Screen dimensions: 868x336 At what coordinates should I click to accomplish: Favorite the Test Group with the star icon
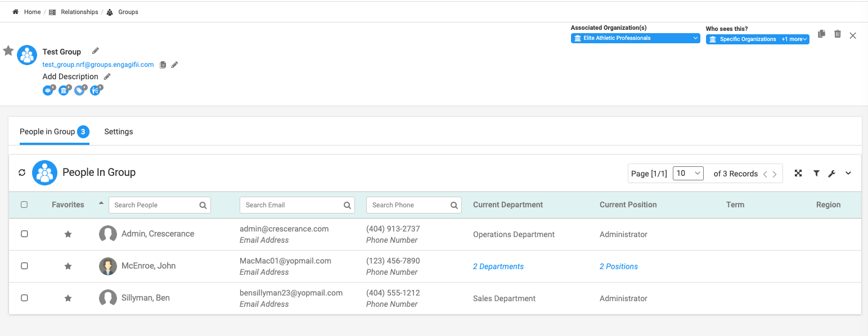click(x=8, y=51)
